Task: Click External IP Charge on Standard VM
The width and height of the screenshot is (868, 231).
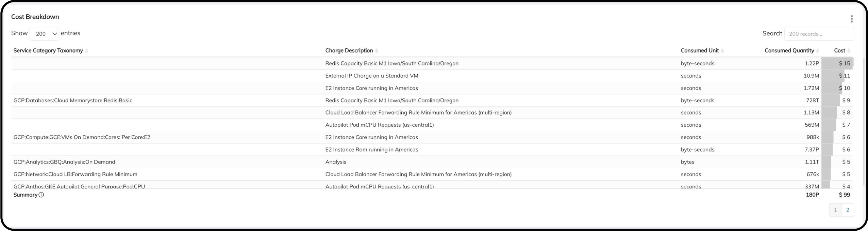Action: (372, 76)
